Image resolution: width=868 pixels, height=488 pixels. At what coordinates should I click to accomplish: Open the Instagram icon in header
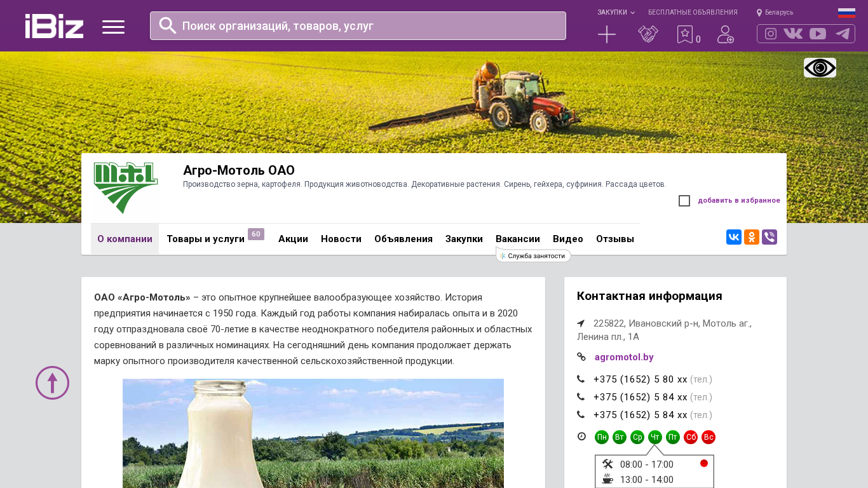(771, 34)
